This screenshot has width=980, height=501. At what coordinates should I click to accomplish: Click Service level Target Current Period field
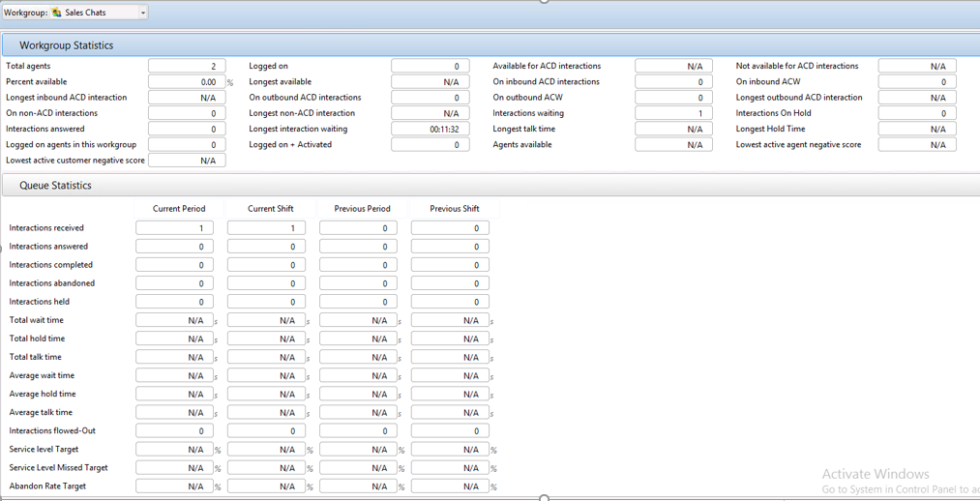coord(175,450)
